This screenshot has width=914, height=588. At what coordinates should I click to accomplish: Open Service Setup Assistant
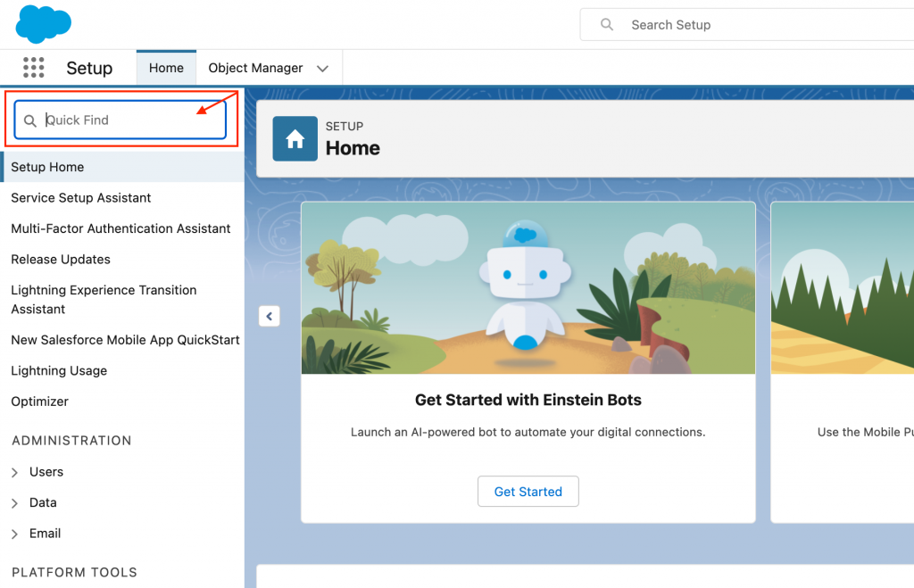(x=81, y=198)
